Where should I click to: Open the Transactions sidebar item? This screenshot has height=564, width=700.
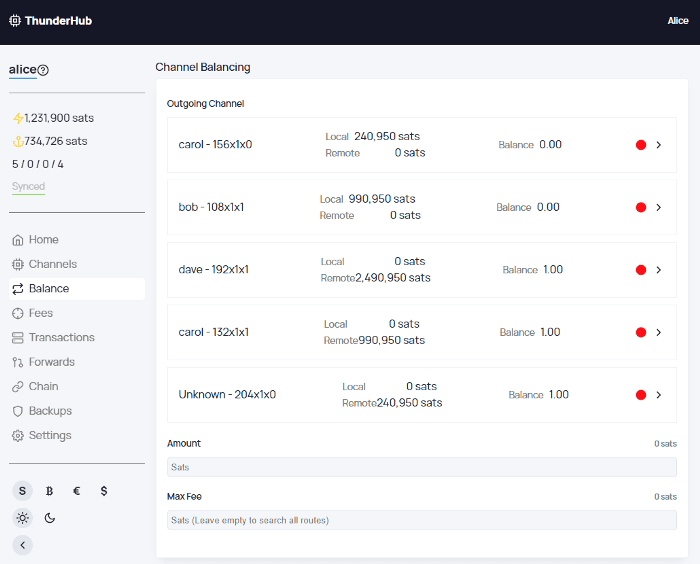[77, 338]
